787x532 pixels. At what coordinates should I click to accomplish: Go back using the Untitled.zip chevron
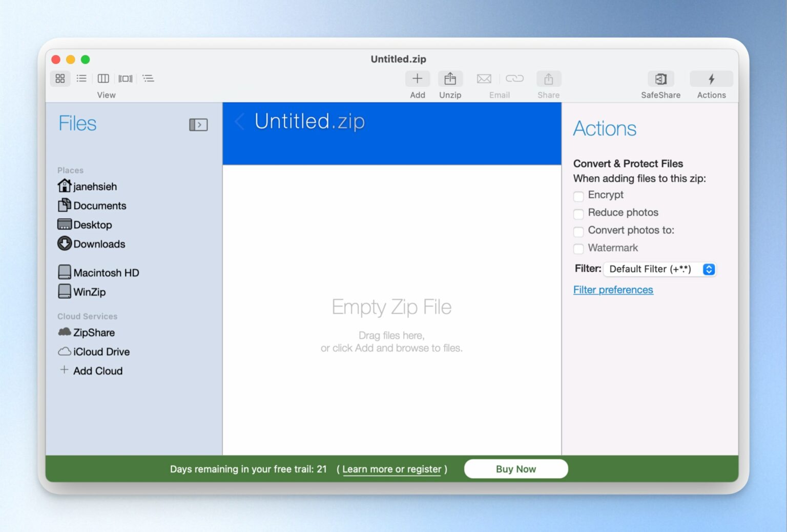pos(239,122)
